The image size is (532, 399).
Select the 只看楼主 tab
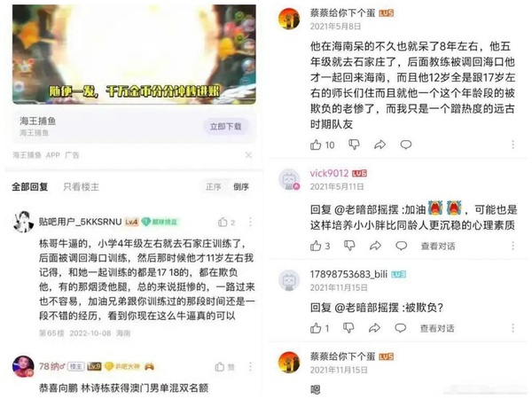(81, 186)
